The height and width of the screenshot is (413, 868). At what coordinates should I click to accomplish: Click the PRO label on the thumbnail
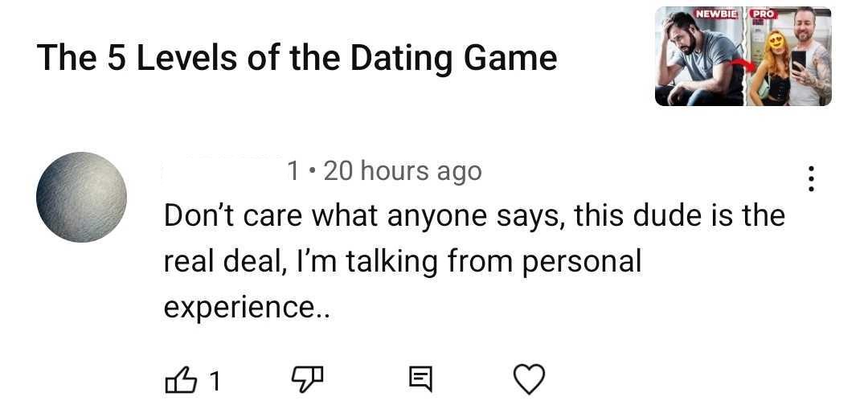(764, 14)
